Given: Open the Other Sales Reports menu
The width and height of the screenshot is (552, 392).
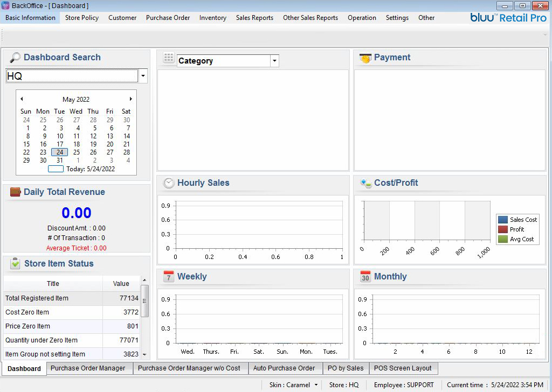Looking at the screenshot, I should (310, 18).
